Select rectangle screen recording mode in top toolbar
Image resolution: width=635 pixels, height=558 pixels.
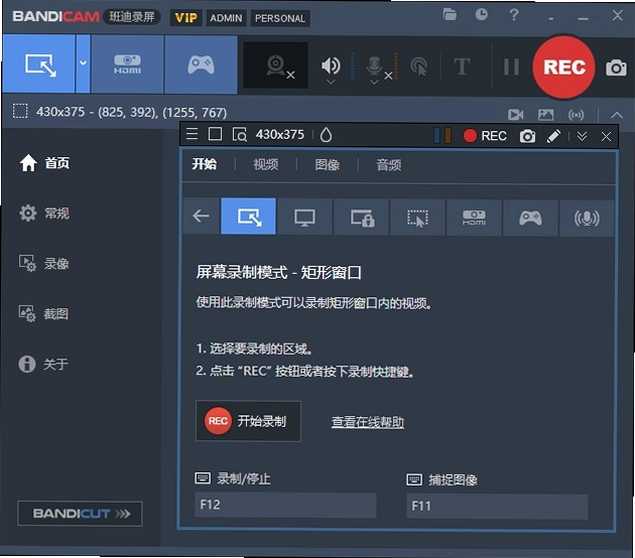click(39, 64)
